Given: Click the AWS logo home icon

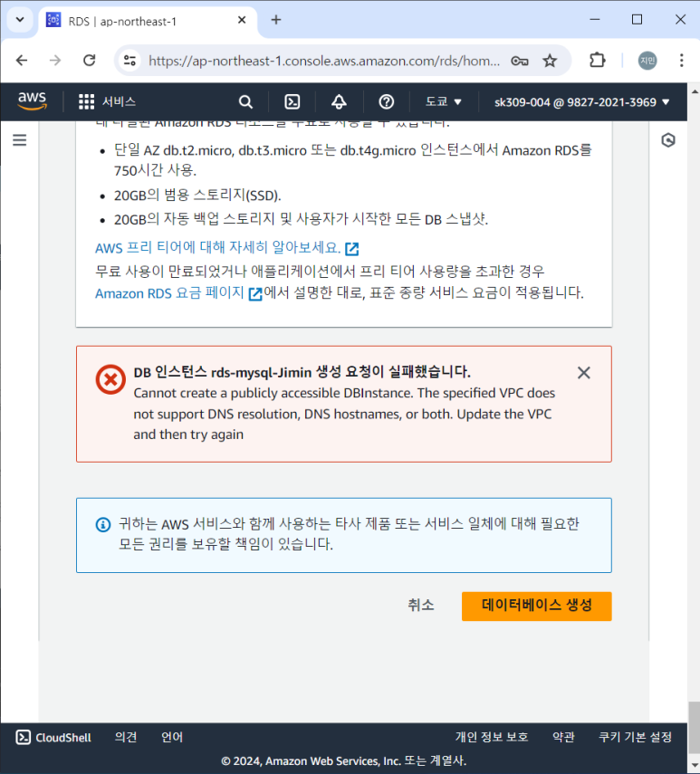Looking at the screenshot, I should [32, 101].
